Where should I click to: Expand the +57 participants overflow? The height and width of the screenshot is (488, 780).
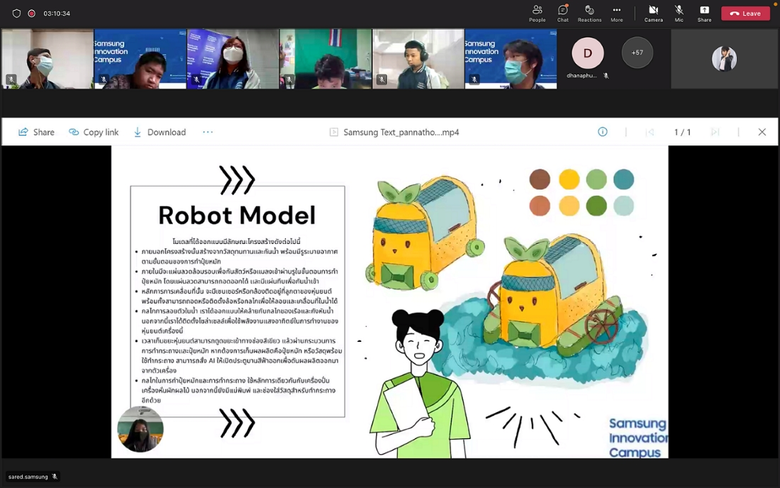[636, 52]
